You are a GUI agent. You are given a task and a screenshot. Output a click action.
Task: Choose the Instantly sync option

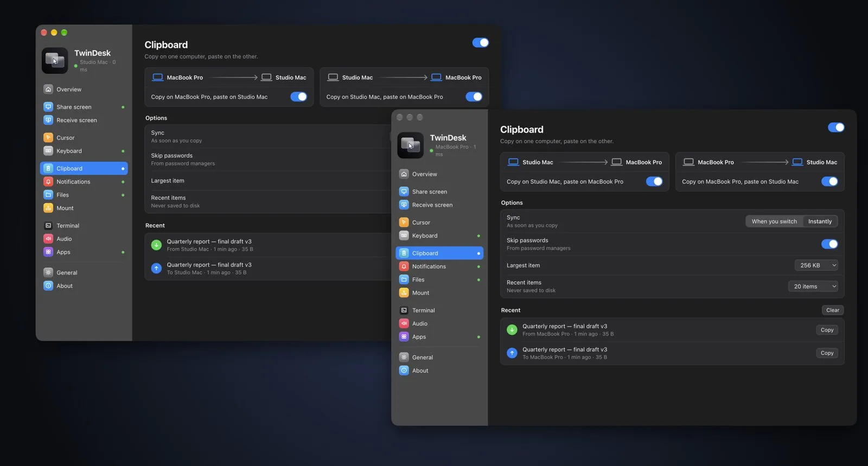(x=820, y=221)
